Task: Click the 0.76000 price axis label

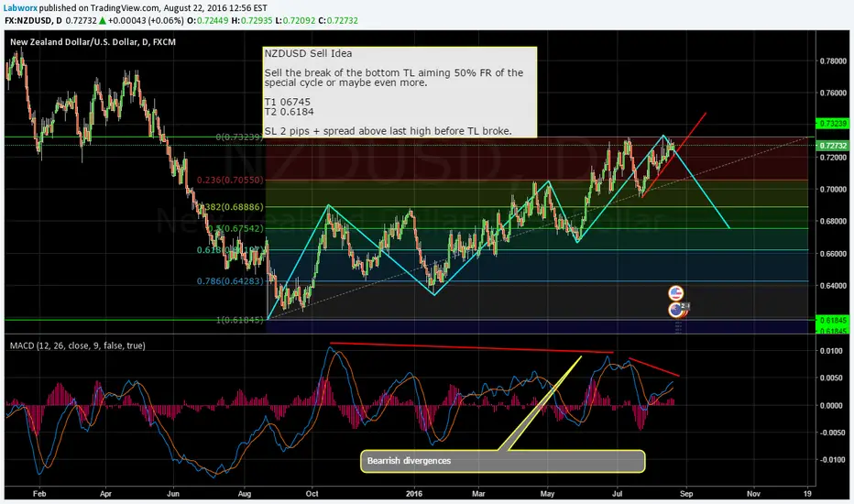Action: (x=833, y=93)
